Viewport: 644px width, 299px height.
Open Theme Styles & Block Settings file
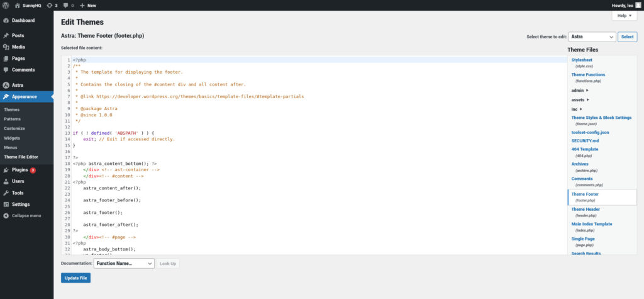pos(601,120)
